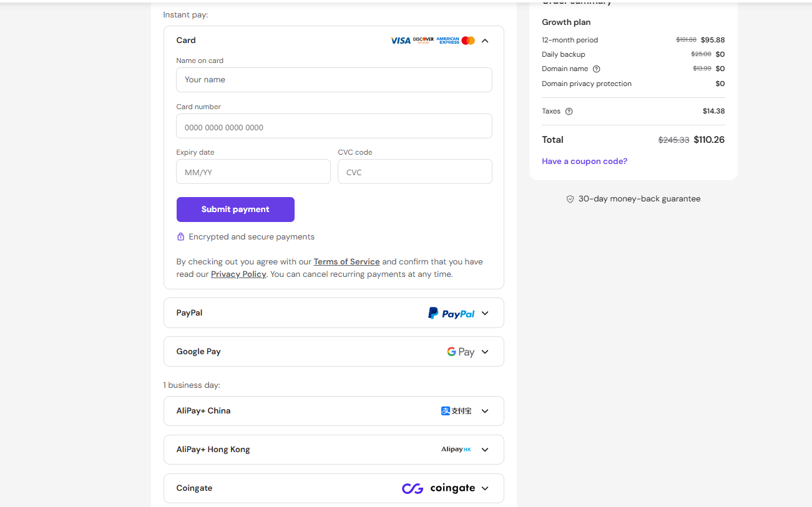Screen dimensions: 812x507
Task: Click the Submit payment button
Action: click(235, 210)
